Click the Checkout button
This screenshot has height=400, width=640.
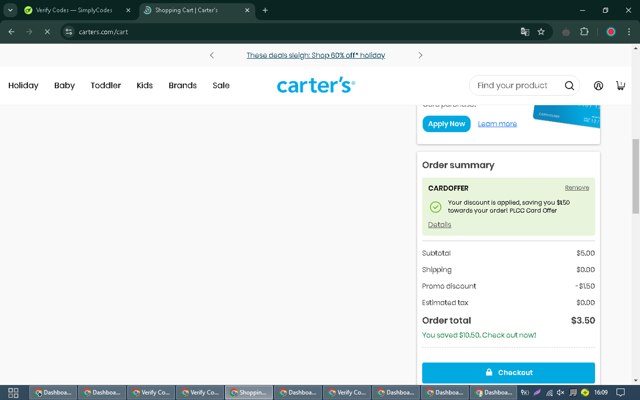(x=508, y=372)
